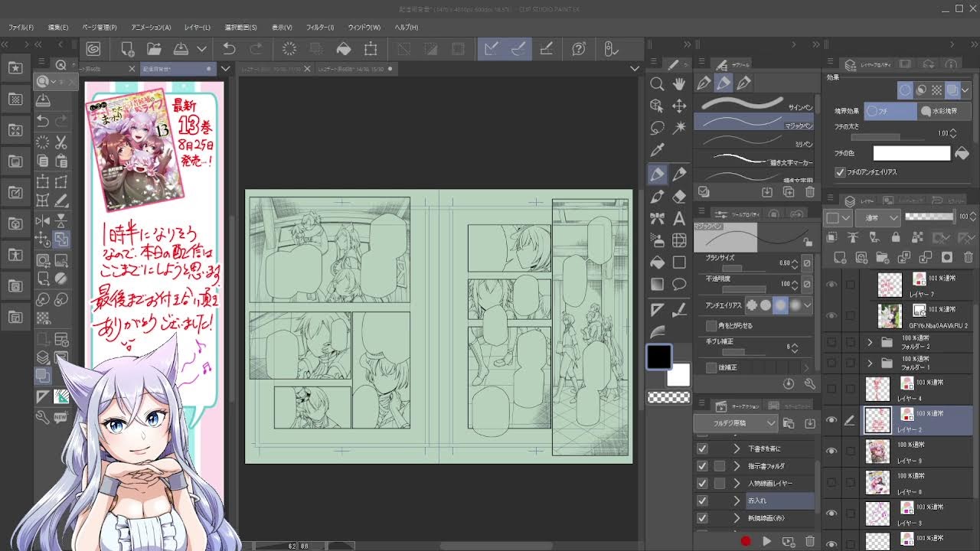The height and width of the screenshot is (551, 980).
Task: Expand the フォルダー 2 layer folder
Action: tap(870, 342)
